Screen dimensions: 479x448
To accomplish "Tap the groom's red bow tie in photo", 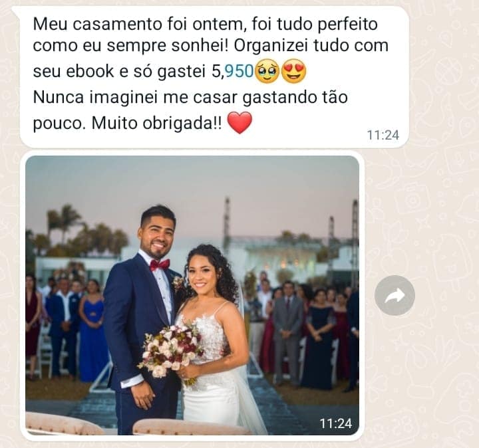I will coord(160,265).
